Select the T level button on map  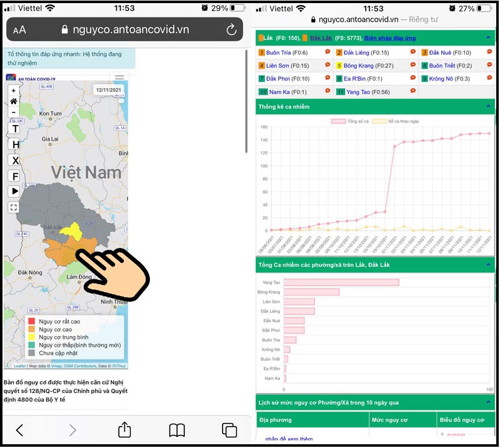tap(15, 129)
